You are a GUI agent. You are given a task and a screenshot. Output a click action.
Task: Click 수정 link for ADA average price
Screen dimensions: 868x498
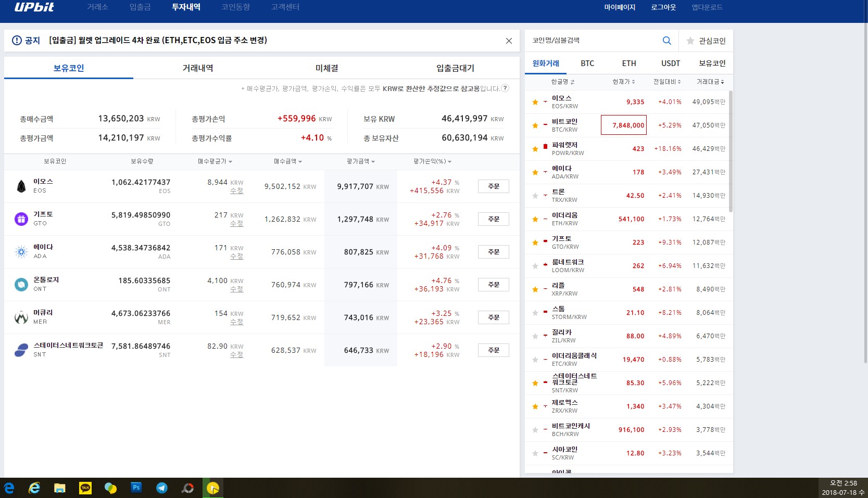[x=237, y=257]
